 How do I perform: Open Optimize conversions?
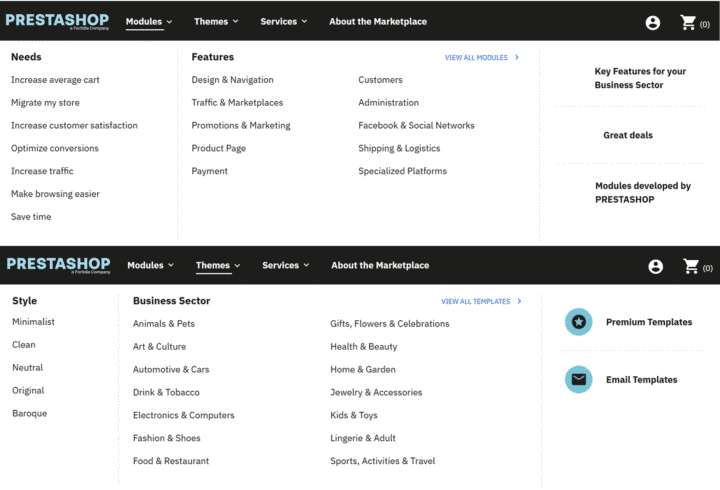click(55, 148)
